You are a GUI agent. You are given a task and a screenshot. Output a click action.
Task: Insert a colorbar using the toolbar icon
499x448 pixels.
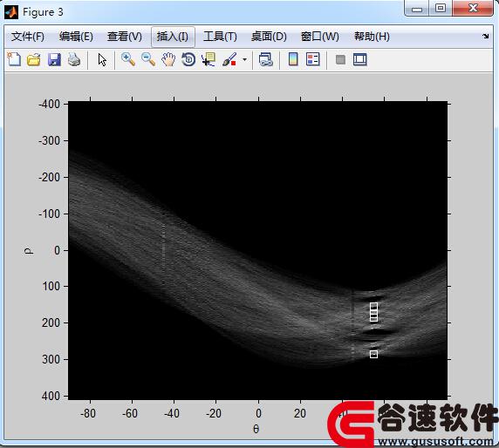[x=293, y=59]
